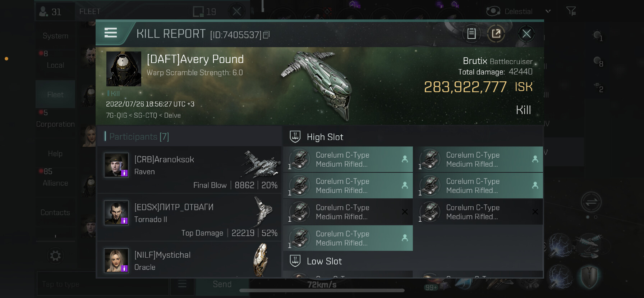Close the Fleet chat panel

pyautogui.click(x=237, y=12)
